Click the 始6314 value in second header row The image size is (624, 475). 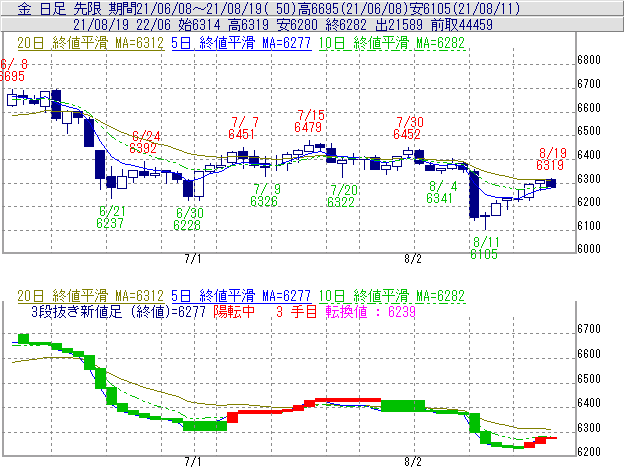199,25
